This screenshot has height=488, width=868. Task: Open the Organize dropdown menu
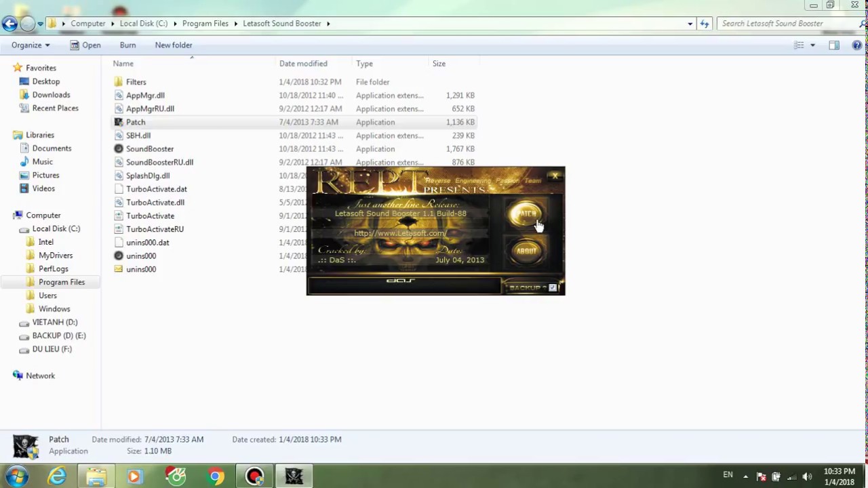[x=31, y=45]
